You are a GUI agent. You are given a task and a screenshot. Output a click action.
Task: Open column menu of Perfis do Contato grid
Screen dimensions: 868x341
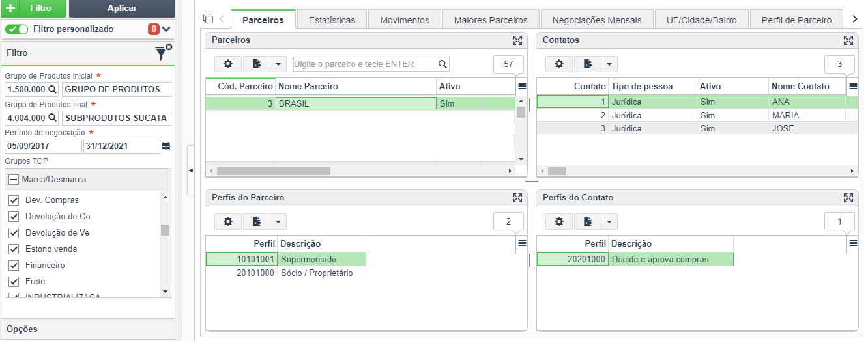click(853, 243)
